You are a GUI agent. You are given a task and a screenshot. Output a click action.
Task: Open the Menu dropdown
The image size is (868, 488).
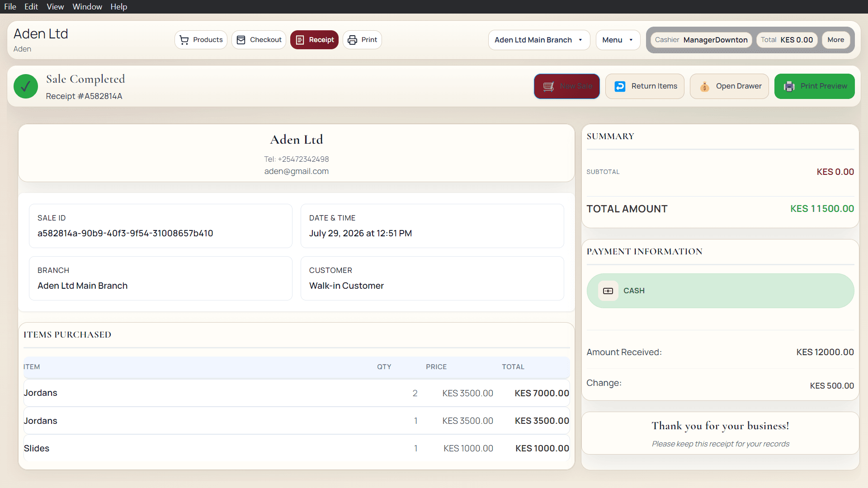click(x=618, y=40)
